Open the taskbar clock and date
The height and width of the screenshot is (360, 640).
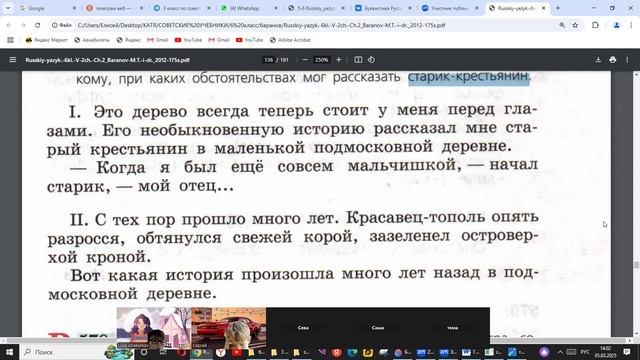(x=606, y=352)
